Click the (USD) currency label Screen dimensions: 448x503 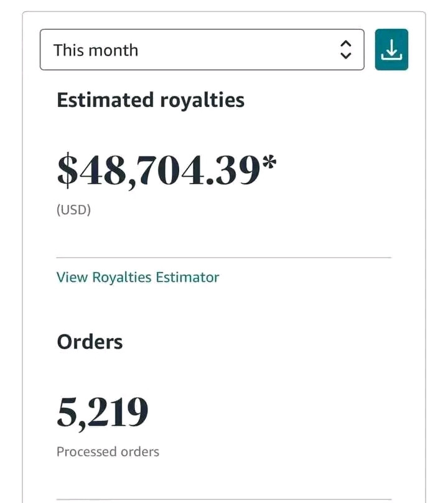point(73,210)
